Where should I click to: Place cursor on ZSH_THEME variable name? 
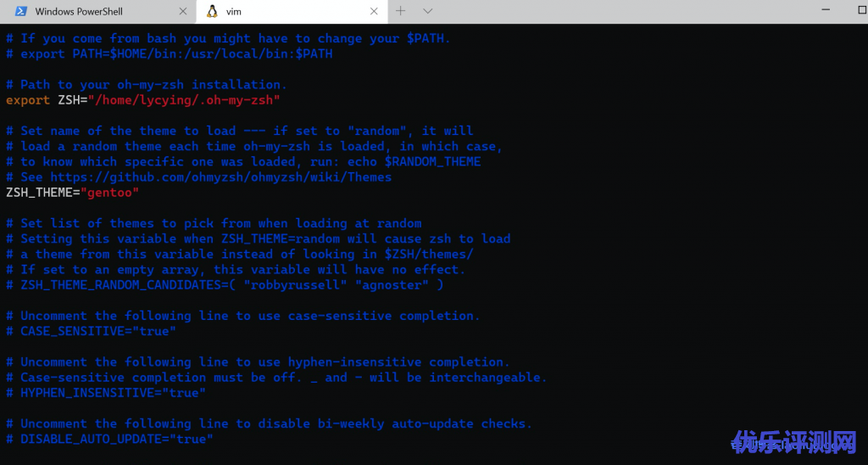click(x=39, y=193)
